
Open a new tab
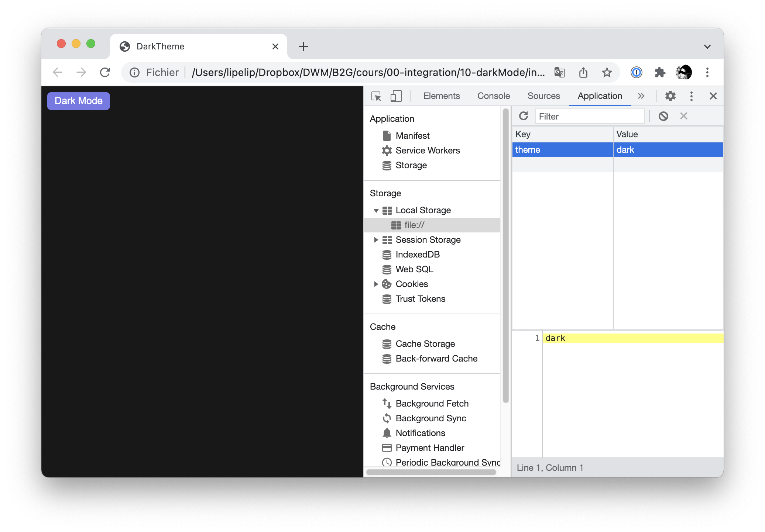[x=303, y=46]
